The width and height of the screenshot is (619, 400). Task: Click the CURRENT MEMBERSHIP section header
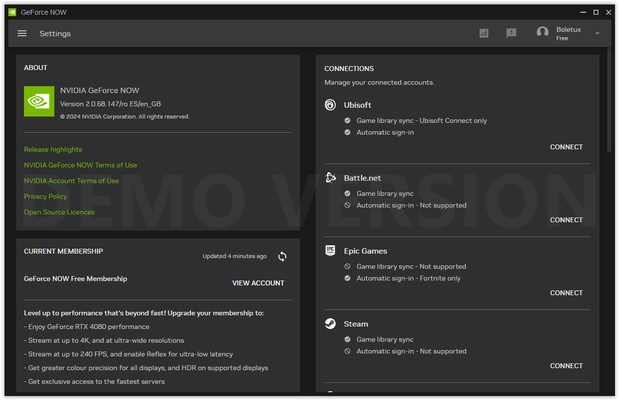coord(63,252)
